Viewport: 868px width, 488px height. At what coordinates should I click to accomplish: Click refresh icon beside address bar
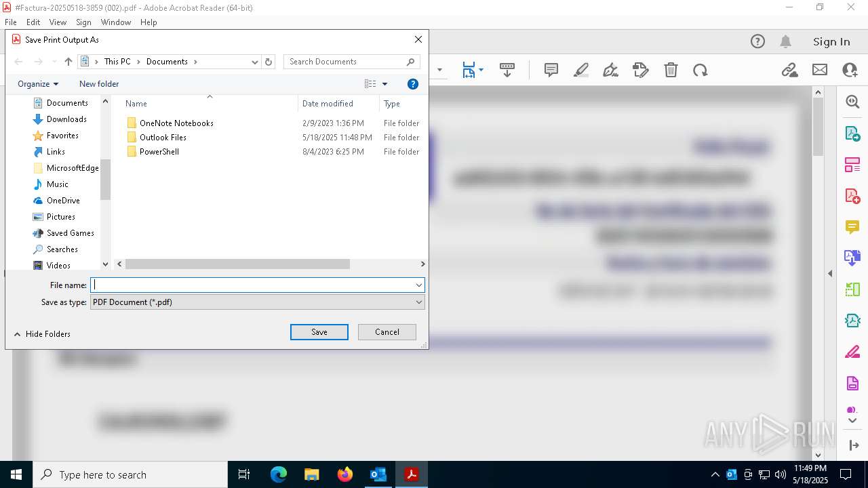(269, 62)
